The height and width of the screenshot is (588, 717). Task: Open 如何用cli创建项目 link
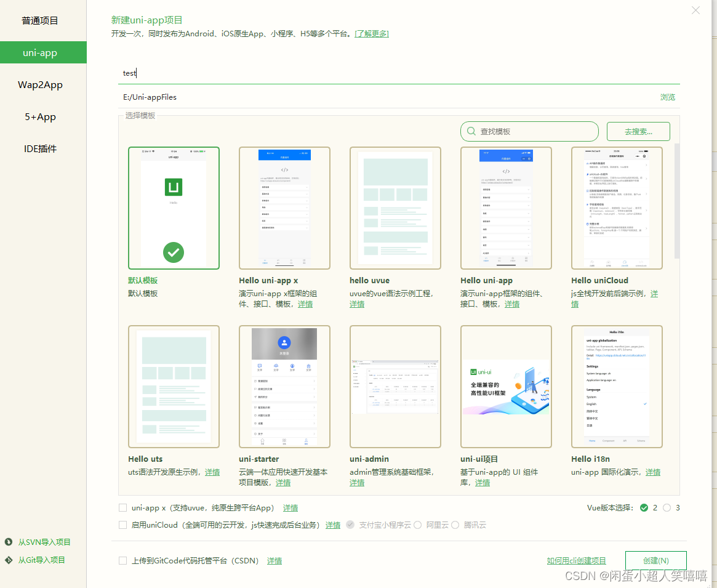click(576, 560)
